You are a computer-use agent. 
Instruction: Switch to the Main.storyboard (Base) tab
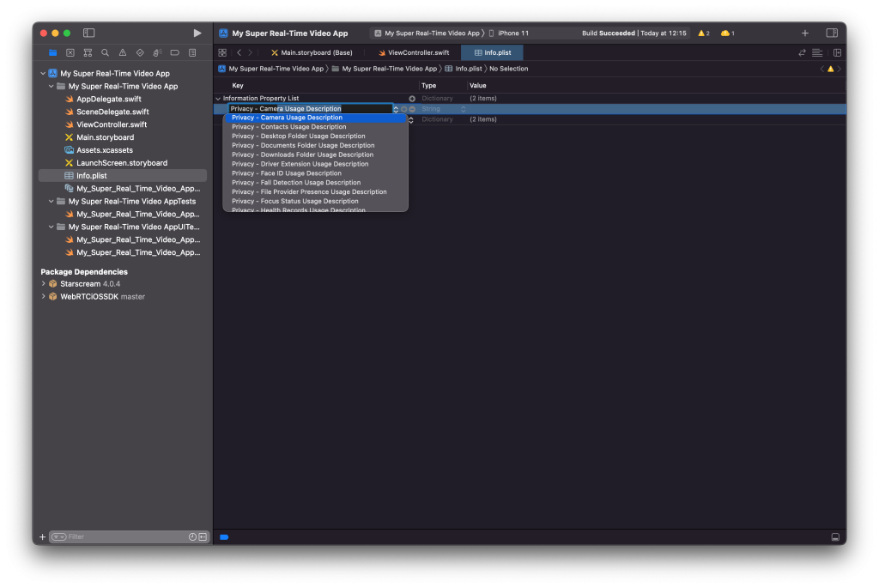312,52
